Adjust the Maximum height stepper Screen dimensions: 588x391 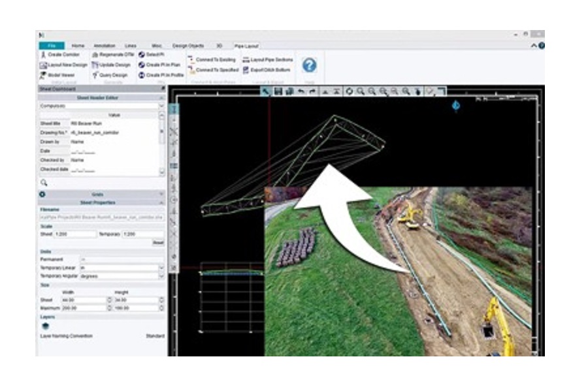[161, 308]
